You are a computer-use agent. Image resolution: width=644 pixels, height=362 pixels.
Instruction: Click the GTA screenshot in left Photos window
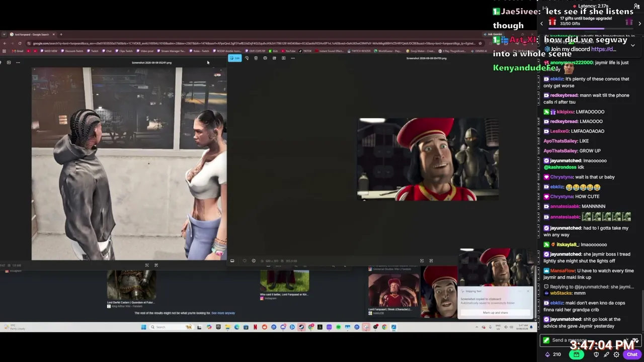[x=129, y=164]
